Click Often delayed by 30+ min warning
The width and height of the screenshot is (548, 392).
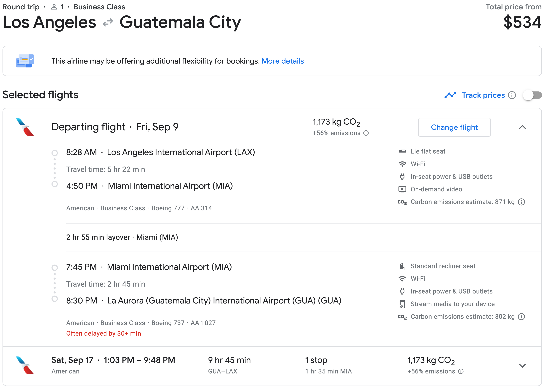[103, 334]
